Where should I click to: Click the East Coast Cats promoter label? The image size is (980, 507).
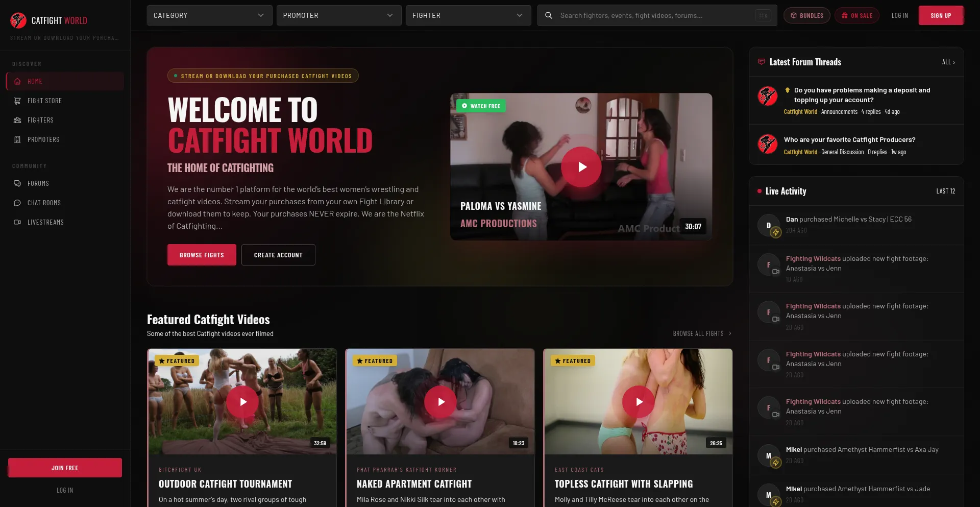[x=579, y=470]
